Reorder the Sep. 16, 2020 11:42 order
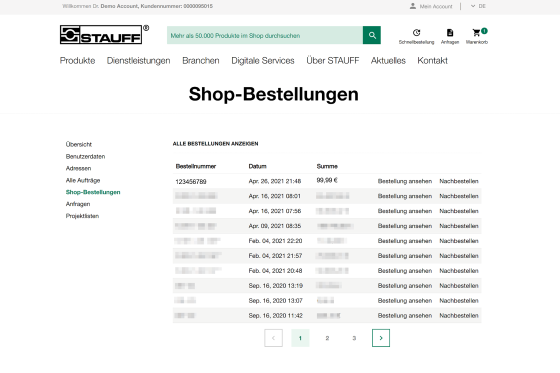The height and width of the screenshot is (373, 560). pos(459,316)
